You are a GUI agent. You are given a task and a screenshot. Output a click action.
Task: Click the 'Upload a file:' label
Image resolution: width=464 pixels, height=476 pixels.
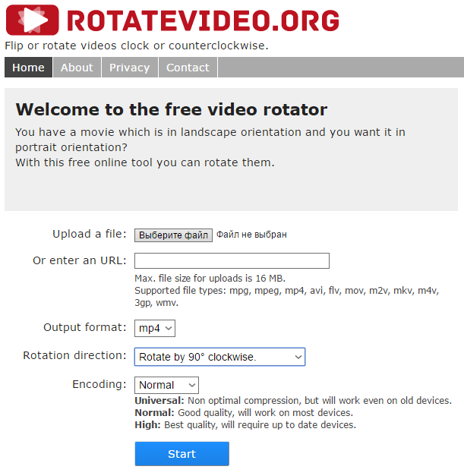(90, 234)
